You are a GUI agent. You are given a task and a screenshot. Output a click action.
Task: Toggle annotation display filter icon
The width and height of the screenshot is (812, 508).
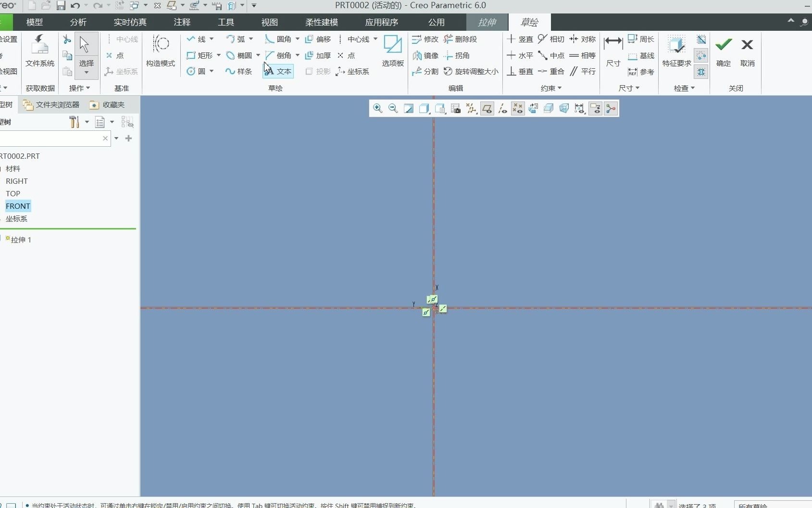click(x=595, y=109)
